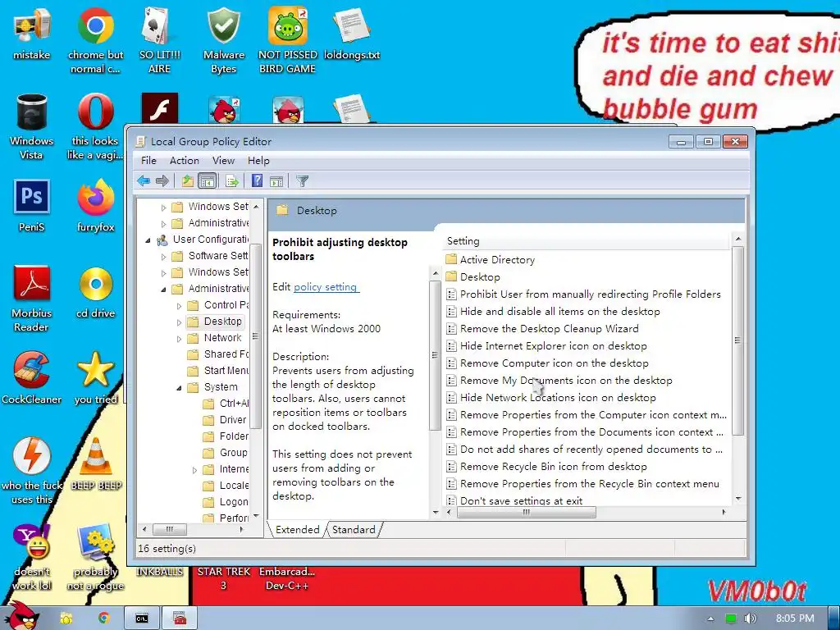This screenshot has height=630, width=840.
Task: Select 'Remove Computer icon on the desktop'
Action: (x=554, y=363)
